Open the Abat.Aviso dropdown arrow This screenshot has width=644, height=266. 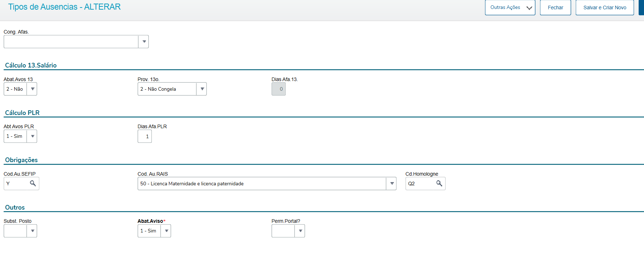(166, 231)
